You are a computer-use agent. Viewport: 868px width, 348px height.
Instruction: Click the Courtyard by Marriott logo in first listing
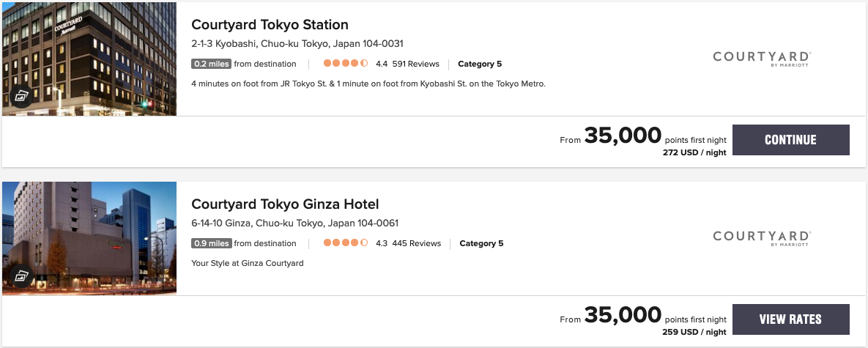click(x=762, y=59)
